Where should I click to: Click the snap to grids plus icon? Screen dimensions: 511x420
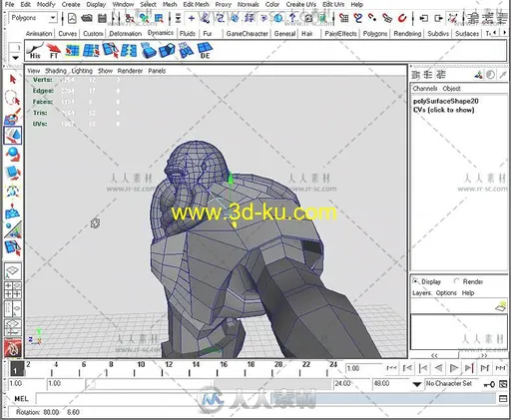(192, 18)
